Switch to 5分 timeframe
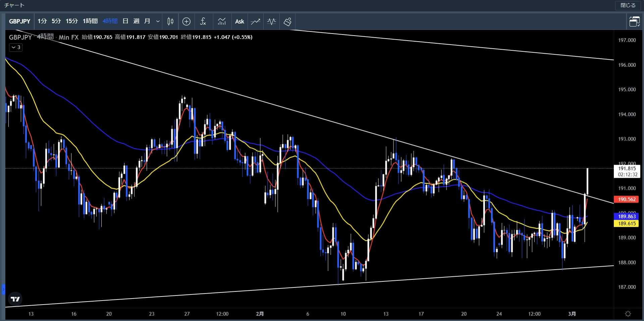The width and height of the screenshot is (644, 321). [x=56, y=21]
